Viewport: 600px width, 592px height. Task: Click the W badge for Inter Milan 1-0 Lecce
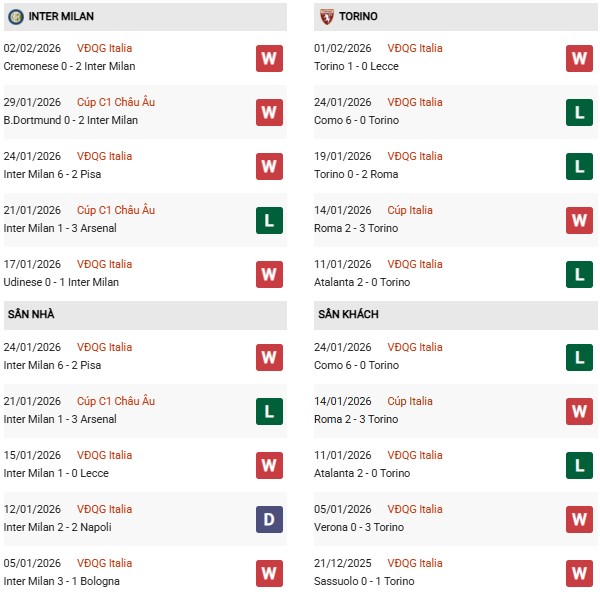(x=268, y=465)
